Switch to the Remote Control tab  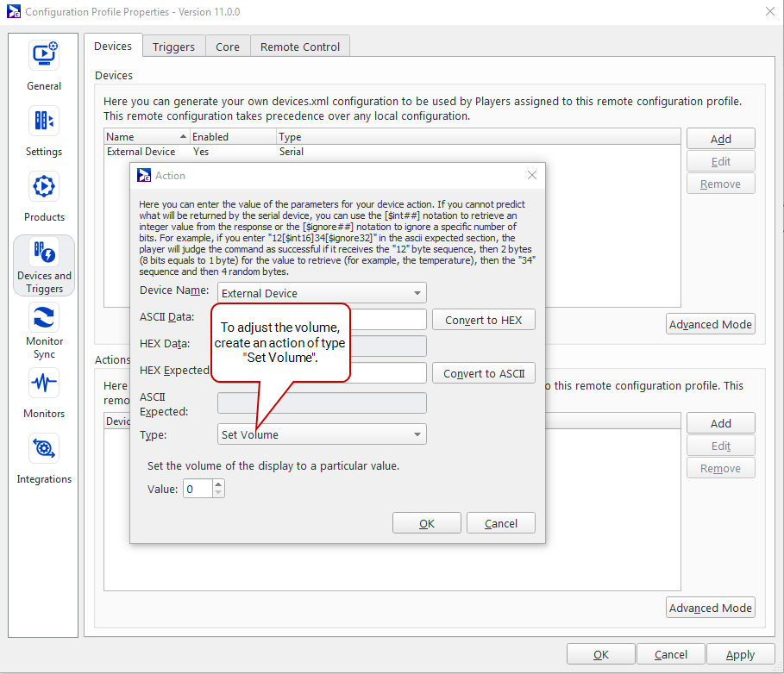point(299,47)
